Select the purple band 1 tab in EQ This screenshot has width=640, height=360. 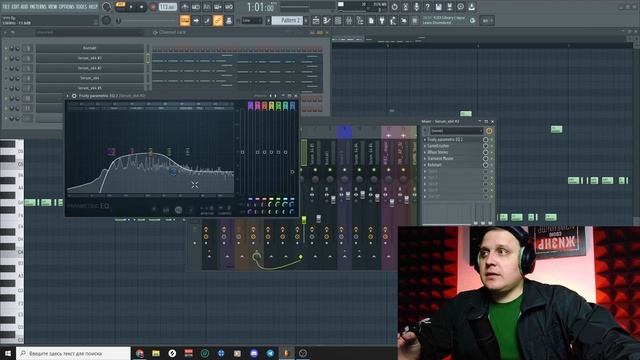pos(250,106)
